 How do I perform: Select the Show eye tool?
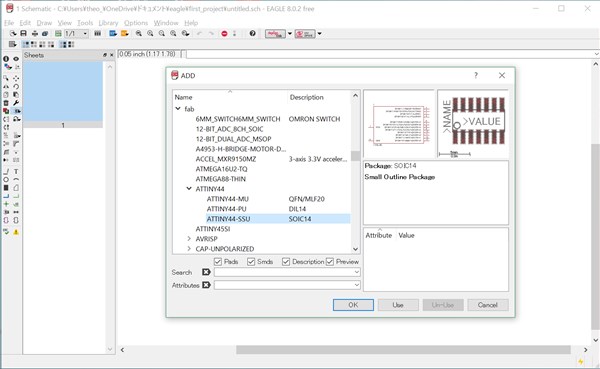[x=16, y=59]
